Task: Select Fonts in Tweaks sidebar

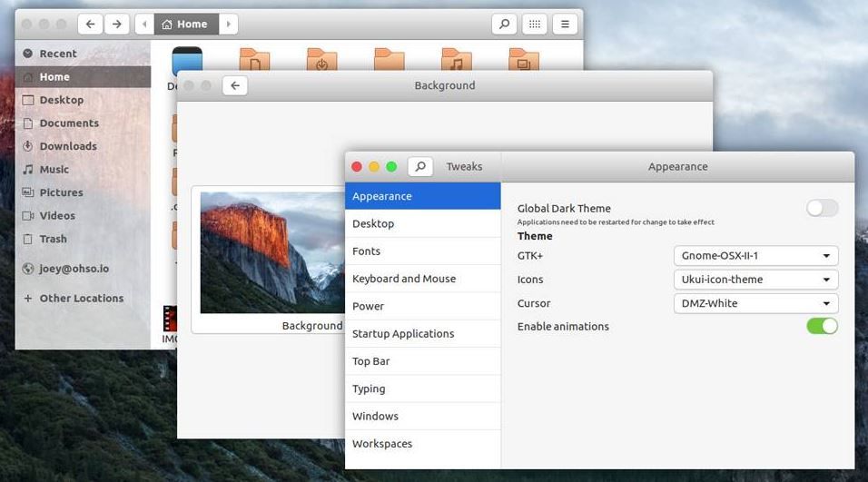Action: tap(367, 251)
